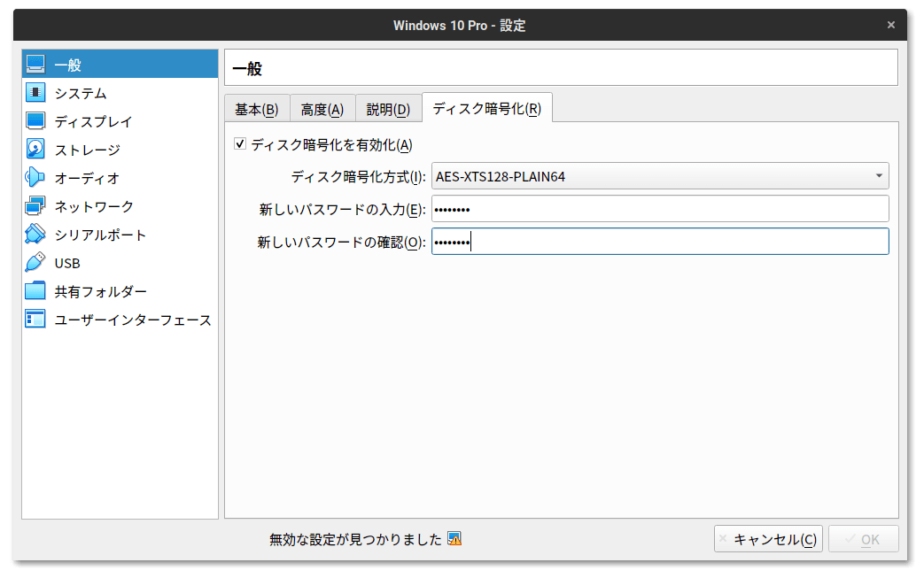Select the ユーザーインターフェース window icon
Screen dimensions: 924x578
point(35,319)
